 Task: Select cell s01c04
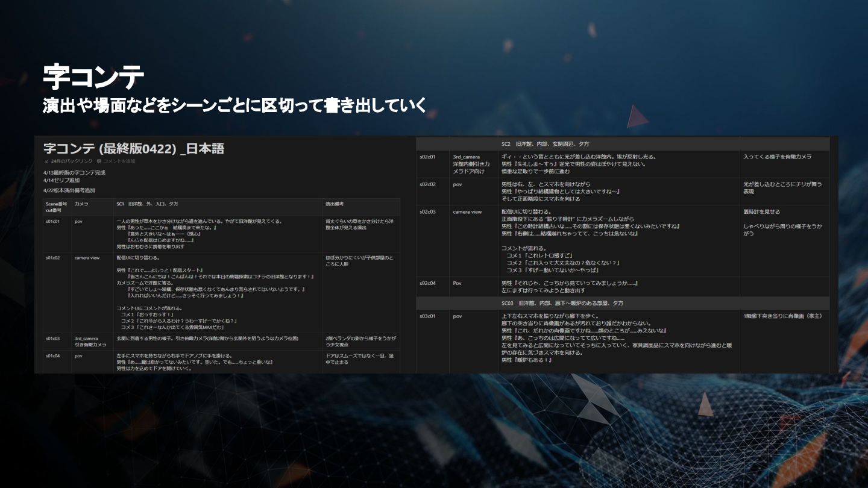coord(52,355)
